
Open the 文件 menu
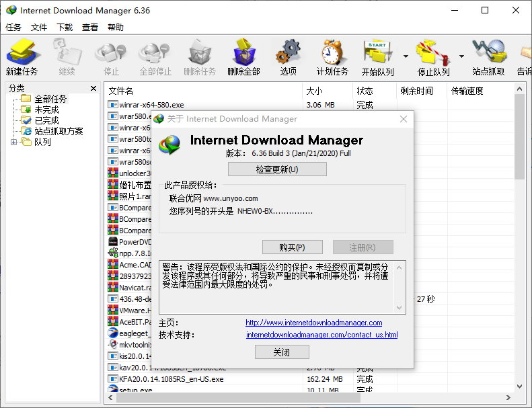(x=39, y=27)
